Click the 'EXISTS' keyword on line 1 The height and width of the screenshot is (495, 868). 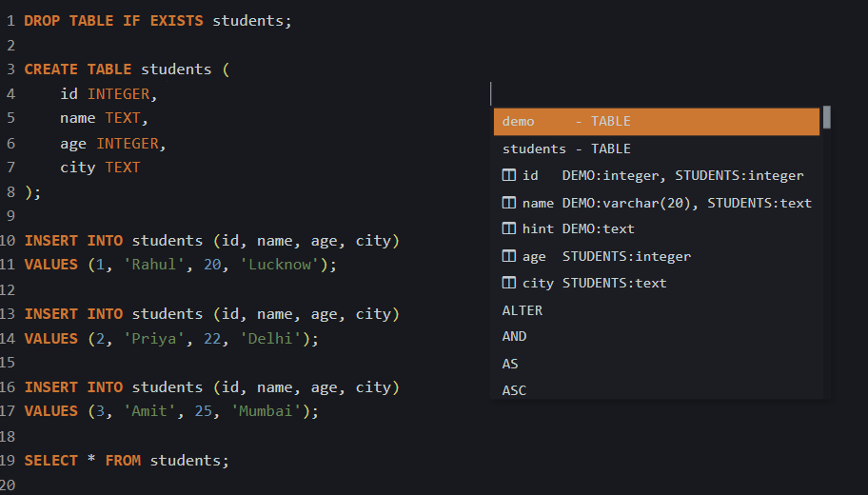[x=177, y=21]
